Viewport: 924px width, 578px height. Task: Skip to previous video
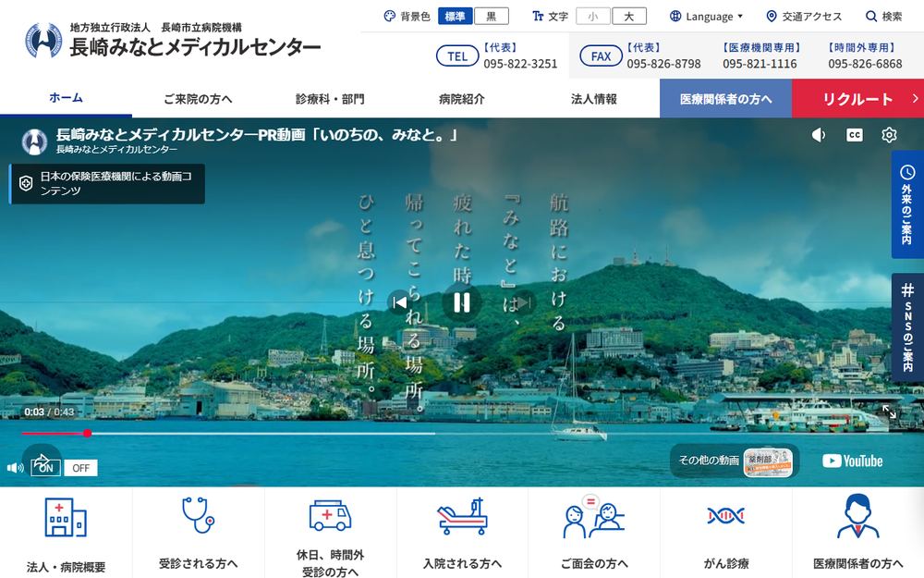point(399,302)
